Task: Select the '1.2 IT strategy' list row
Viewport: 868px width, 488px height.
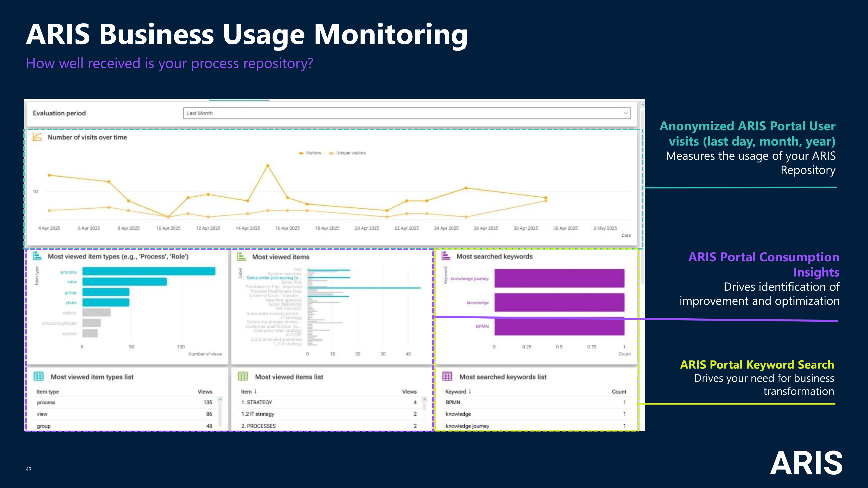Action: click(x=329, y=414)
